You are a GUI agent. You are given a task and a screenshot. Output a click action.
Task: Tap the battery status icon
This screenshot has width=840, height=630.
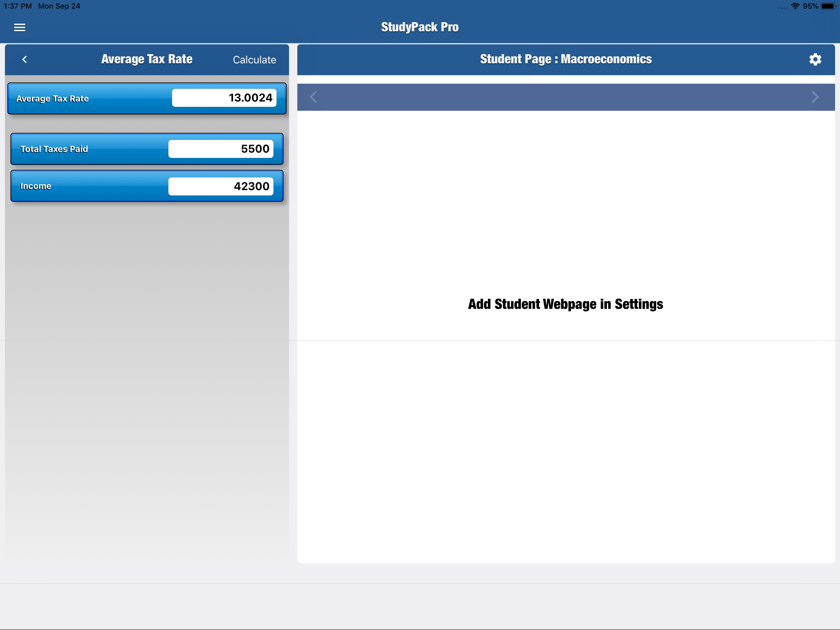[828, 6]
